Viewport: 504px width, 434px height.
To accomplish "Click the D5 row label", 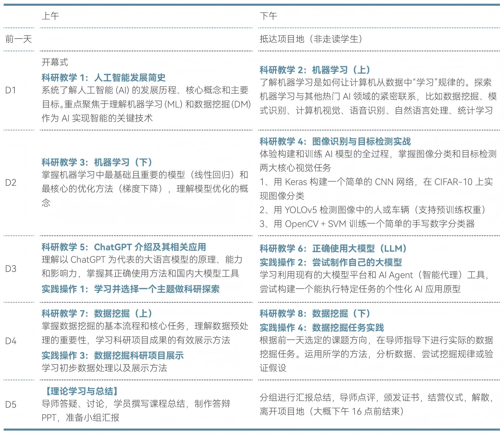I will (11, 404).
